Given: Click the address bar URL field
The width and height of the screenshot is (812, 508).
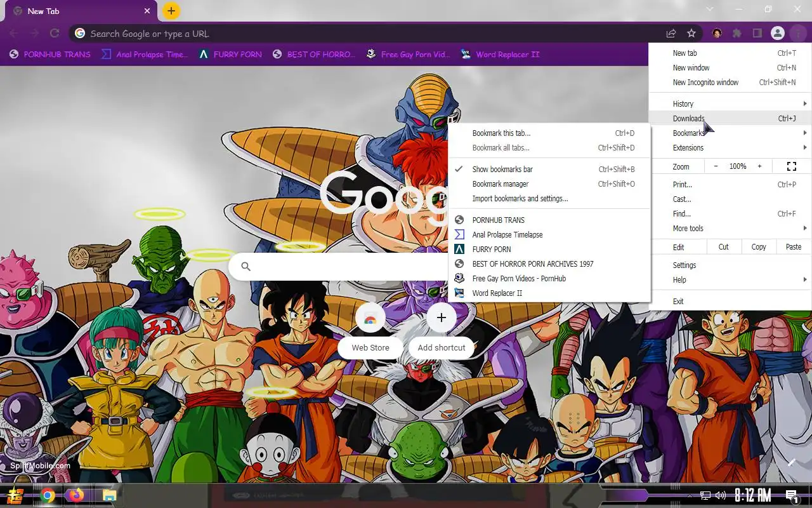Looking at the screenshot, I should pos(373,34).
